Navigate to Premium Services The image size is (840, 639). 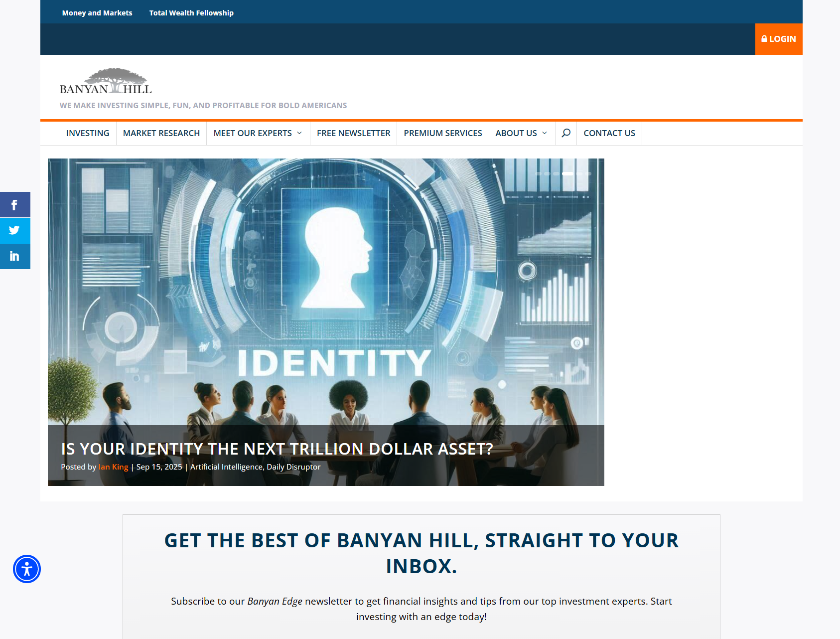pyautogui.click(x=442, y=133)
